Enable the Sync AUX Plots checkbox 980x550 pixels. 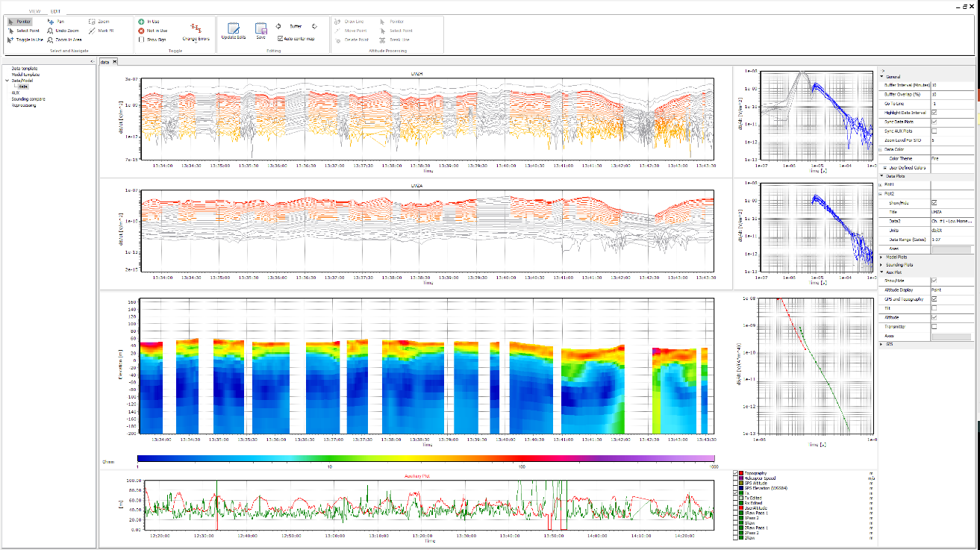click(934, 131)
